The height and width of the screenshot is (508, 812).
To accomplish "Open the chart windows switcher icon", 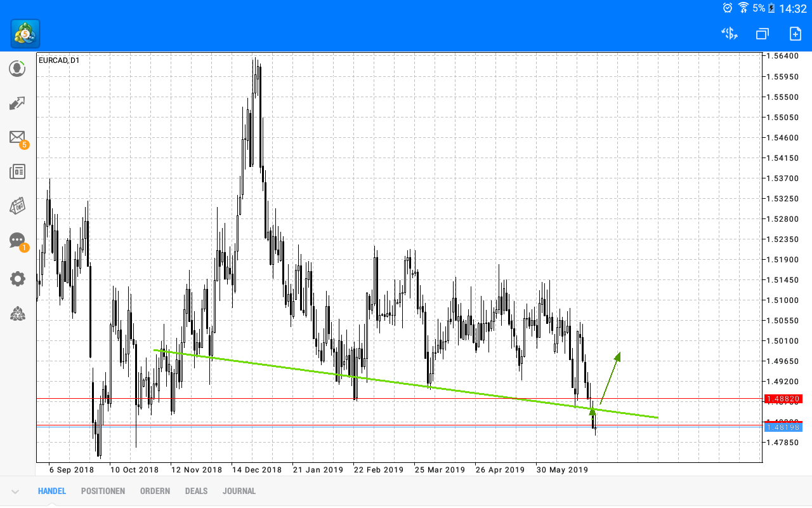I will [762, 33].
